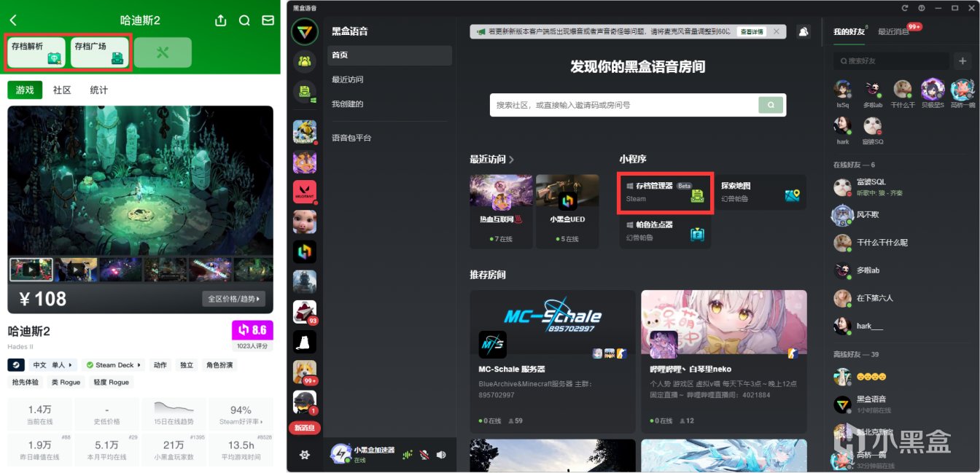
Task: Open the save manager icon in sidebar
Action: (304, 92)
